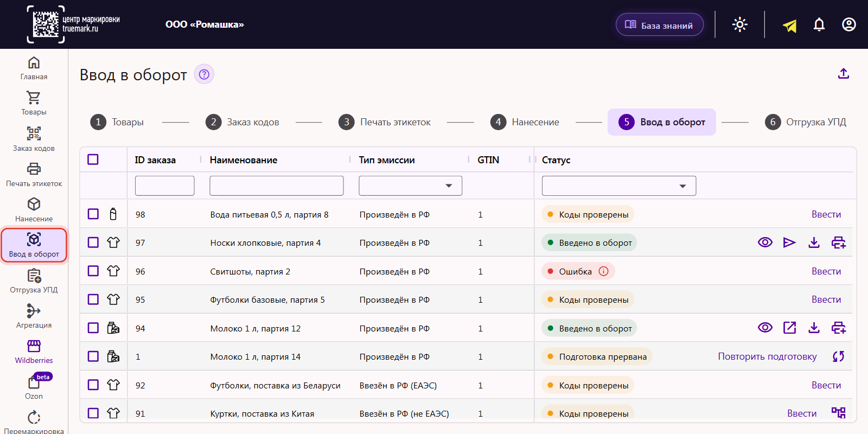Image resolution: width=868 pixels, height=434 pixels.
Task: Open Статус filter dropdown
Action: click(x=618, y=186)
